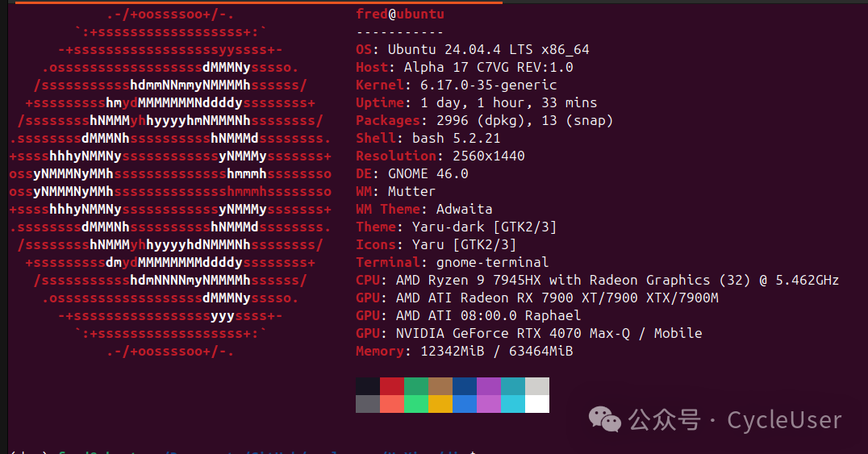This screenshot has height=454, width=868.
Task: Click the fred@ubuntu title text
Action: pos(399,14)
